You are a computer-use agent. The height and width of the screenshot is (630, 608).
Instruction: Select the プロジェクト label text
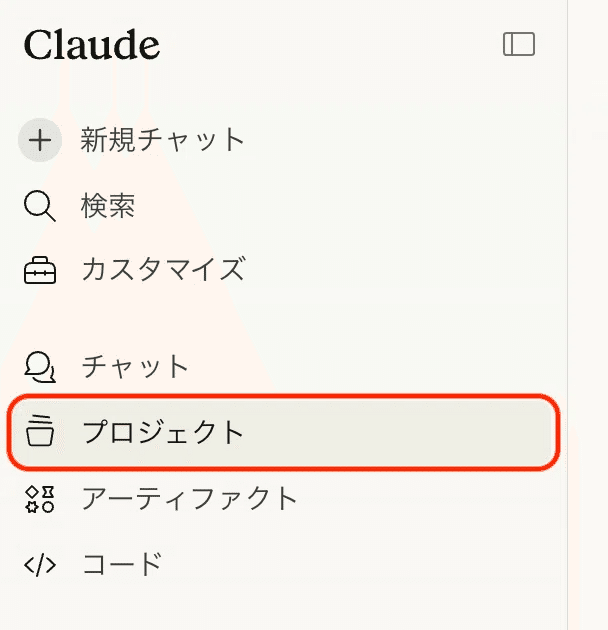(x=163, y=432)
